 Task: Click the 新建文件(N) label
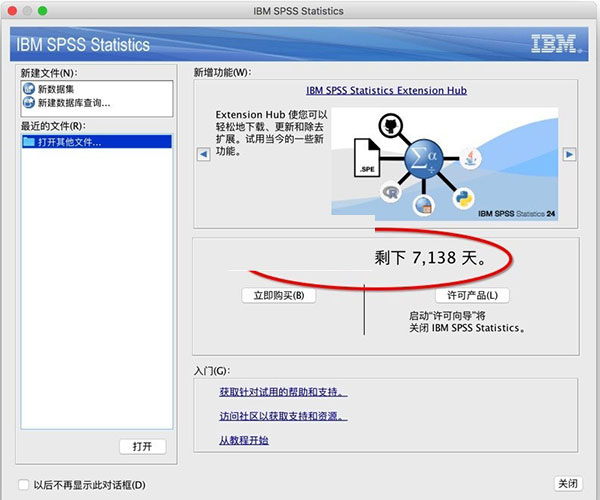pos(49,73)
